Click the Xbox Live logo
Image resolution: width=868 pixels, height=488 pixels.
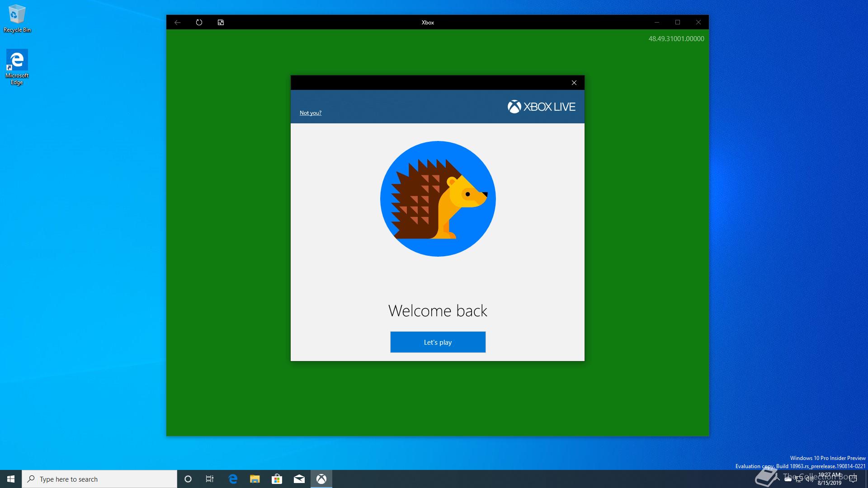click(542, 107)
